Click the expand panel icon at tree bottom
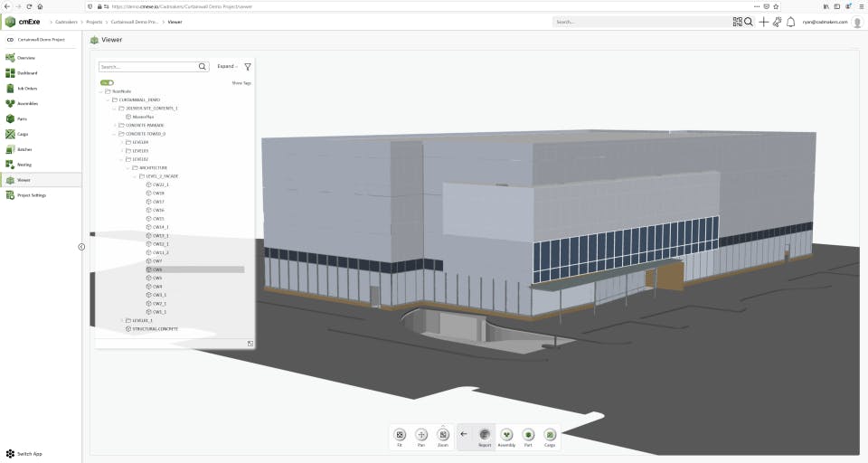This screenshot has height=463, width=868. pyautogui.click(x=250, y=344)
